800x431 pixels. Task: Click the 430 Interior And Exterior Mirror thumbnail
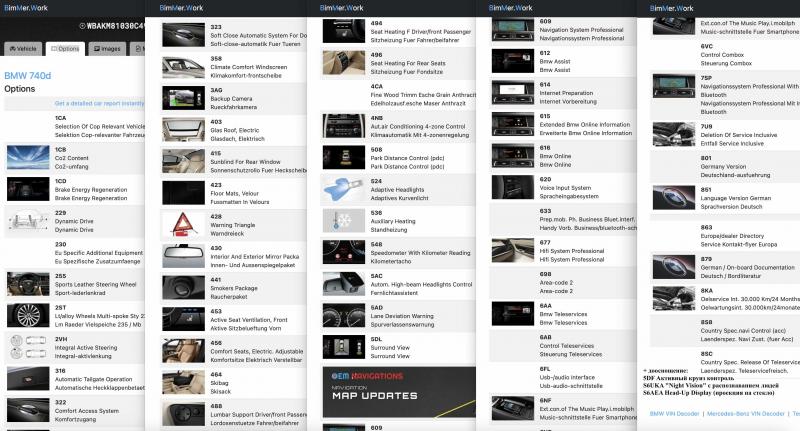pyautogui.click(x=184, y=257)
